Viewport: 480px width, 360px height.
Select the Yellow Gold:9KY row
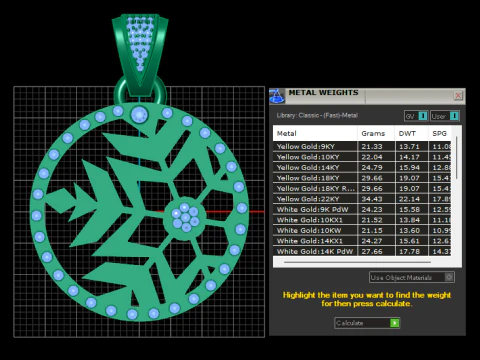[x=362, y=146]
